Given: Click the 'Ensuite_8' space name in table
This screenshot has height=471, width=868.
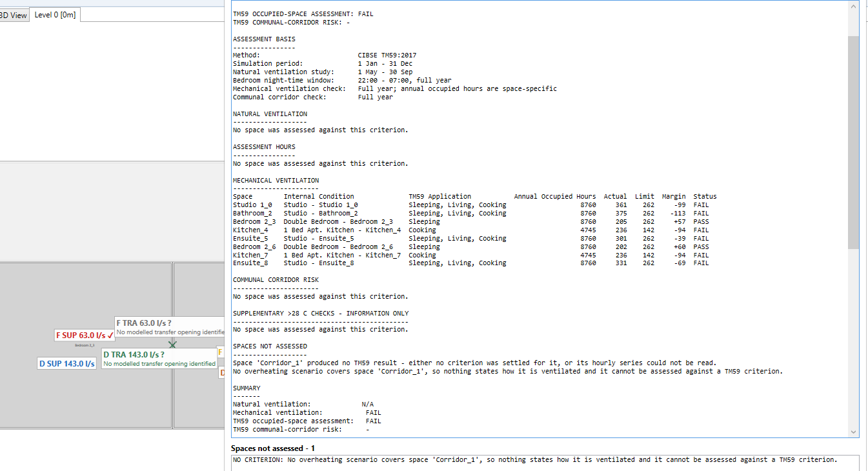Looking at the screenshot, I should (x=250, y=263).
